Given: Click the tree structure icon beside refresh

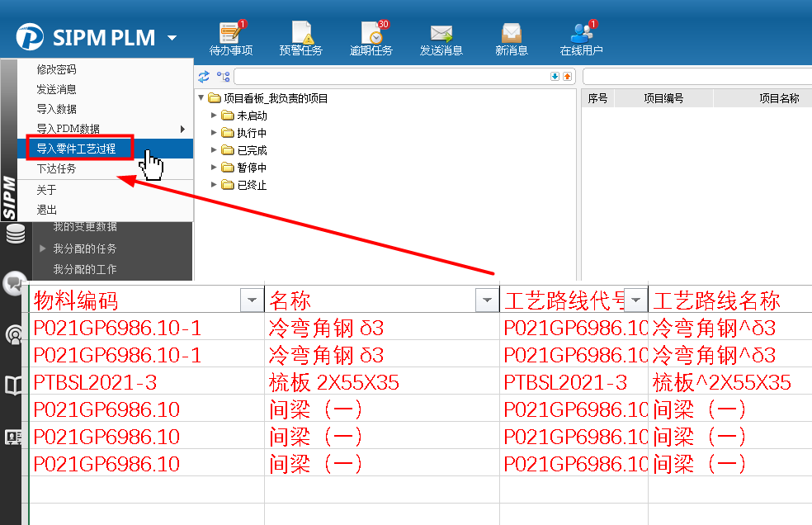Looking at the screenshot, I should [x=223, y=77].
